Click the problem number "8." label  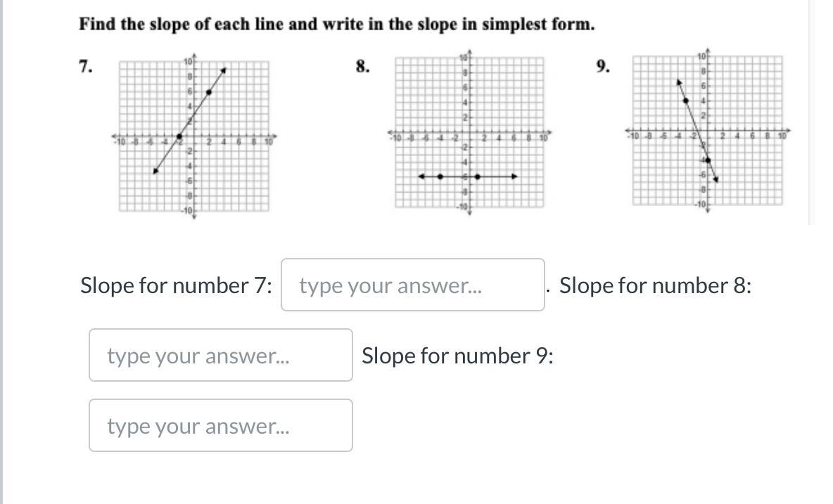point(362,67)
